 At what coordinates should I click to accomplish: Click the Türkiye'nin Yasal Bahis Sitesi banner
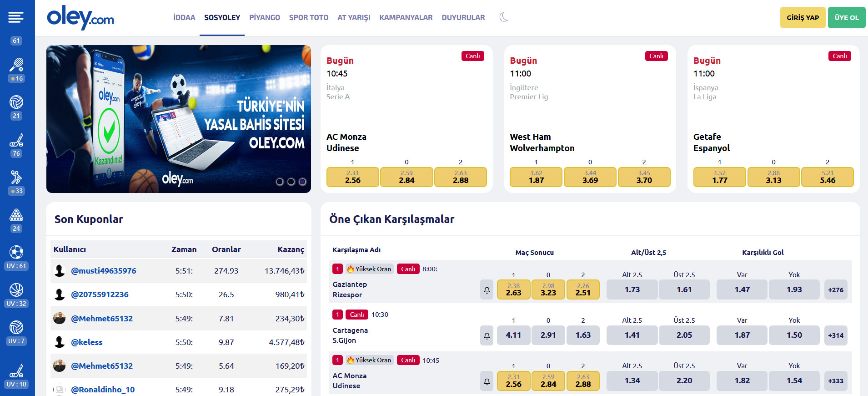tap(178, 119)
